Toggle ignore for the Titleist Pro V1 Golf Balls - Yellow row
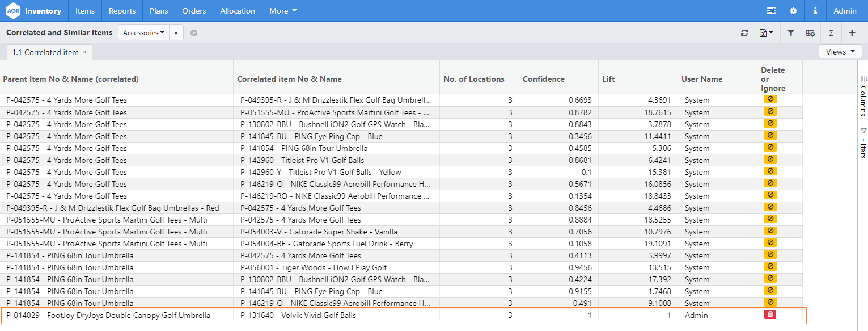Screen dimensions: 868x331 click(x=770, y=171)
